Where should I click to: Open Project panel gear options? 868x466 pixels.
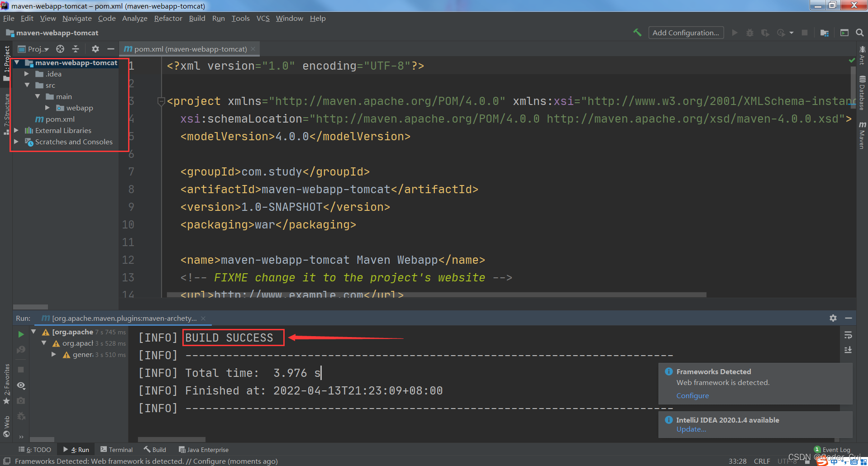(95, 49)
